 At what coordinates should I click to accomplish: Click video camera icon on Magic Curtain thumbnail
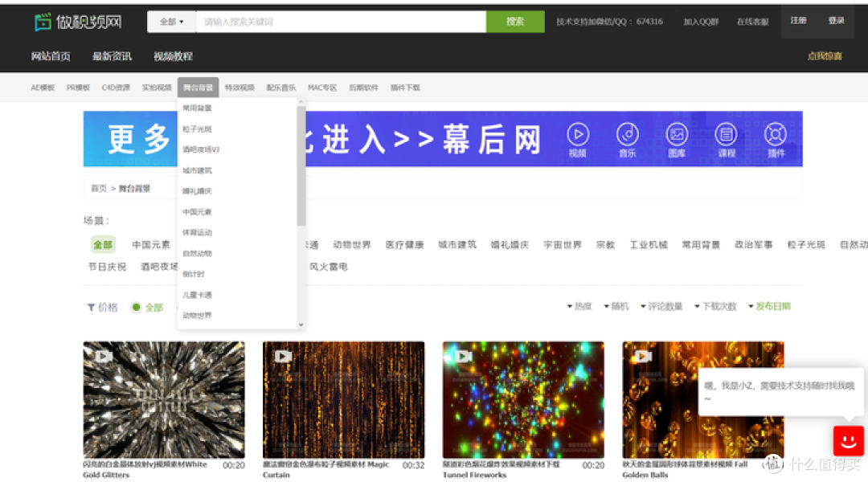click(283, 356)
